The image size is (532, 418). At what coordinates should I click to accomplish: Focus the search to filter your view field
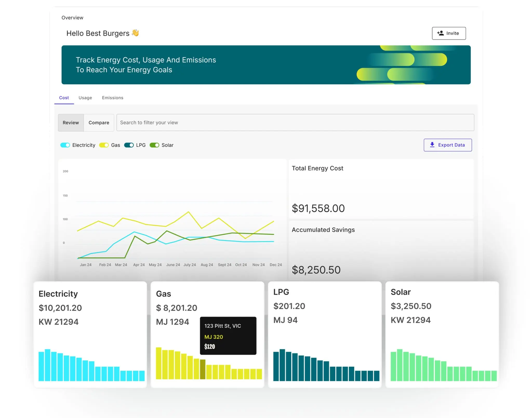point(295,123)
